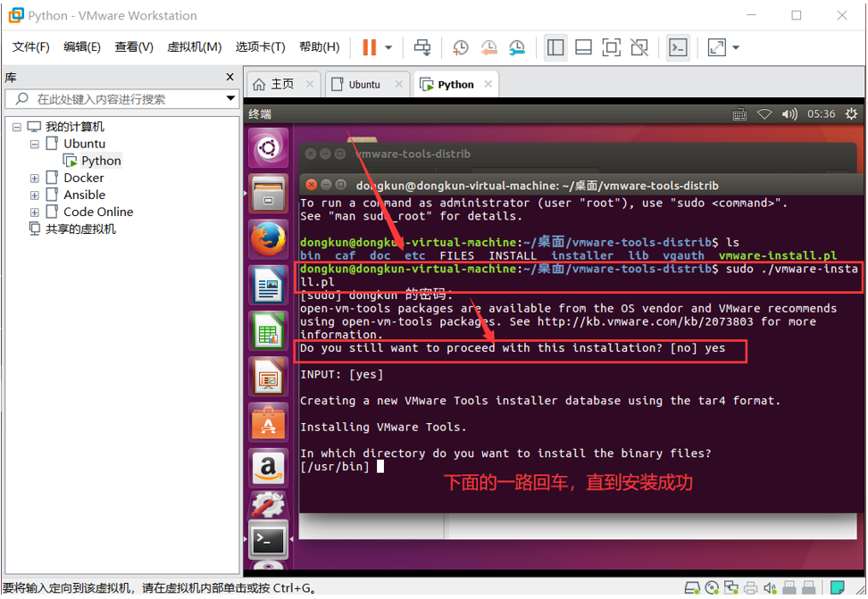The image size is (868, 599).
Task: Open System Settings wrench-gear launcher icon
Action: (x=269, y=505)
